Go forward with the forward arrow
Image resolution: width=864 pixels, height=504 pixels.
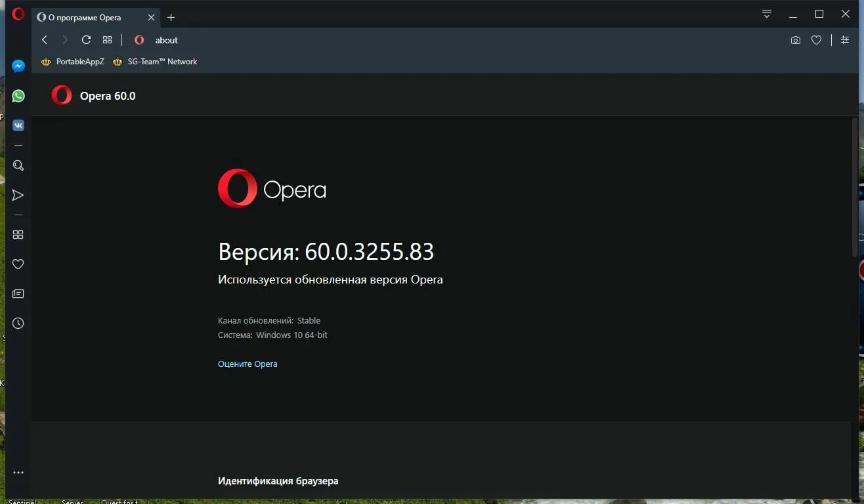(x=65, y=40)
